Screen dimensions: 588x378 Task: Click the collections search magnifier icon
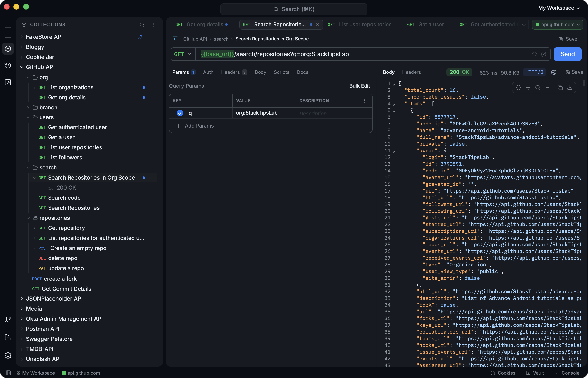click(x=142, y=25)
